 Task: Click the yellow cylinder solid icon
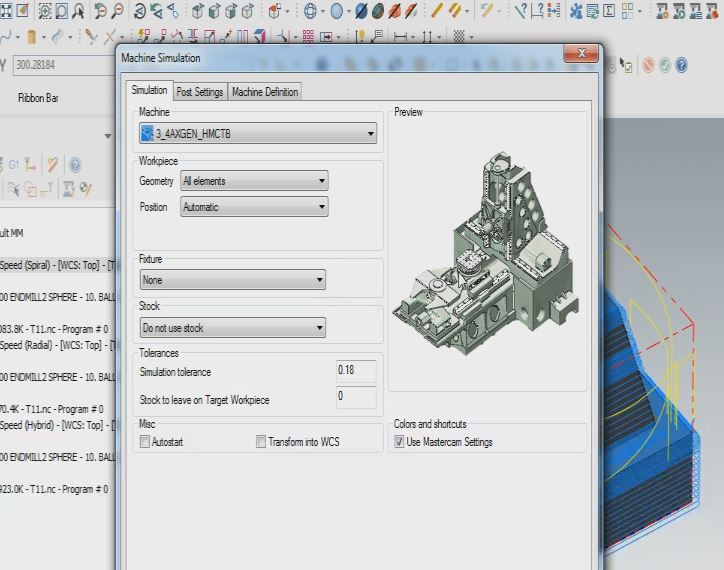click(31, 36)
